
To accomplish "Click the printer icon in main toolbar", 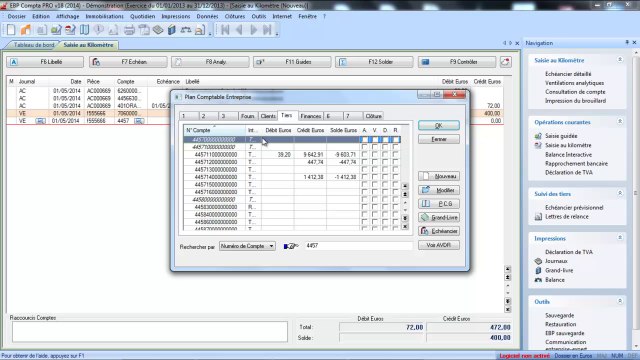I will click(129, 30).
